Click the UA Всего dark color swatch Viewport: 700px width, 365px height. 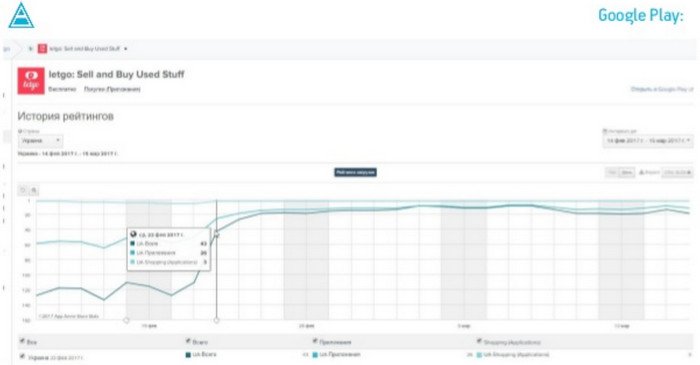[x=188, y=355]
